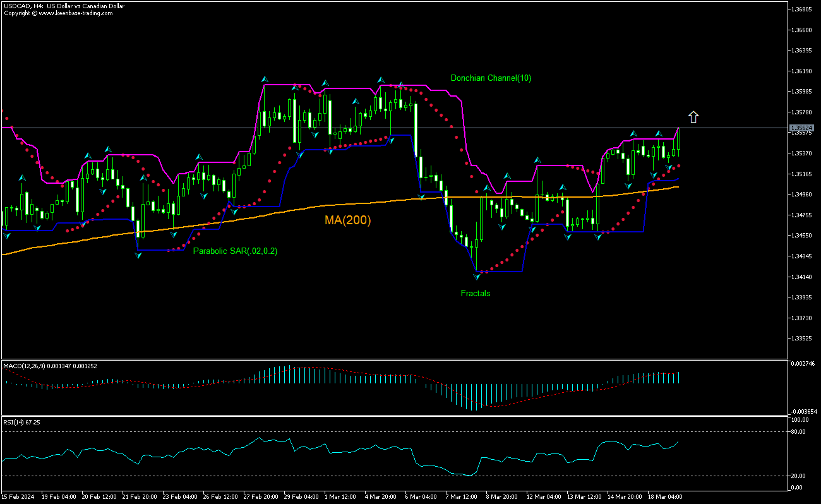Viewport: 821px width, 504px height.
Task: Click the MA(200) label text
Action: pos(347,220)
